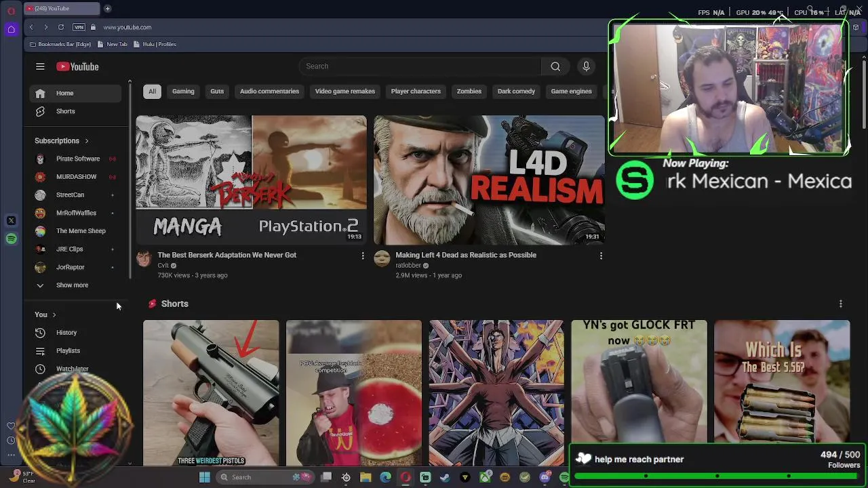
Task: Open File Explorer from the taskbar
Action: pyautogui.click(x=366, y=477)
